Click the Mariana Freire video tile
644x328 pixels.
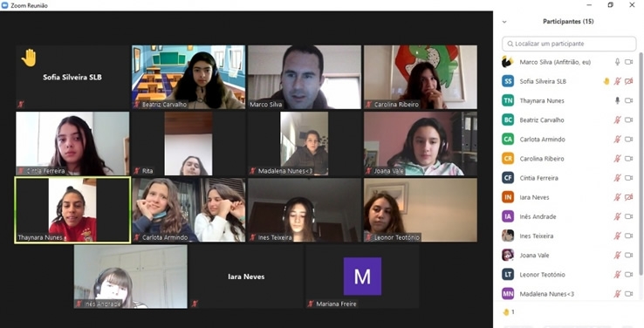pos(362,277)
